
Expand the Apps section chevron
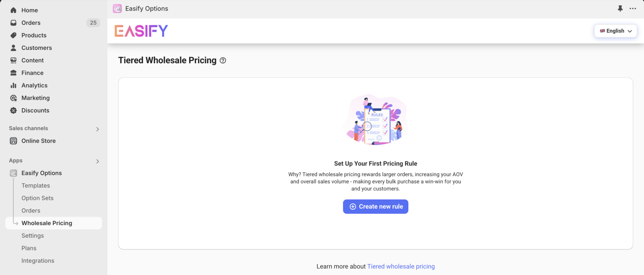(97, 161)
